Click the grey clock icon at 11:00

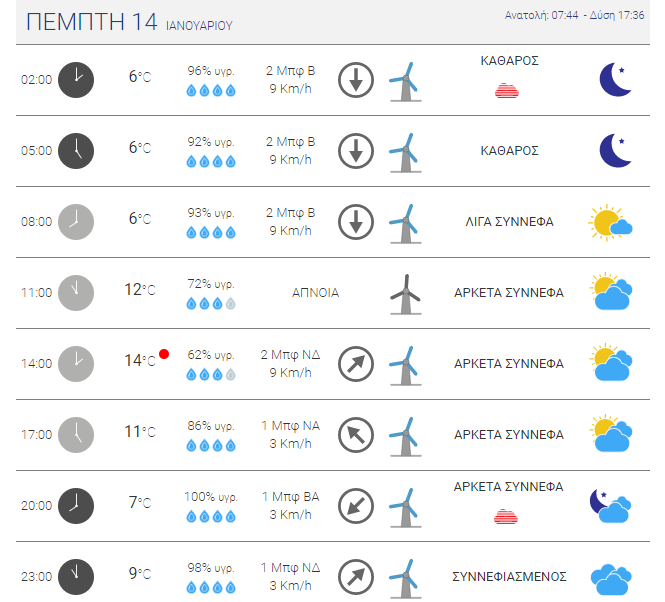click(x=76, y=293)
